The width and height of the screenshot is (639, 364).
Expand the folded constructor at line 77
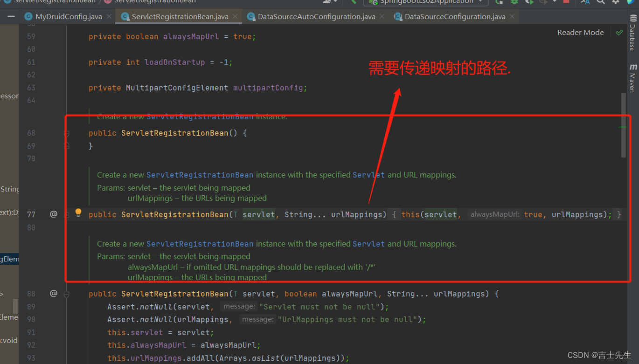66,215
